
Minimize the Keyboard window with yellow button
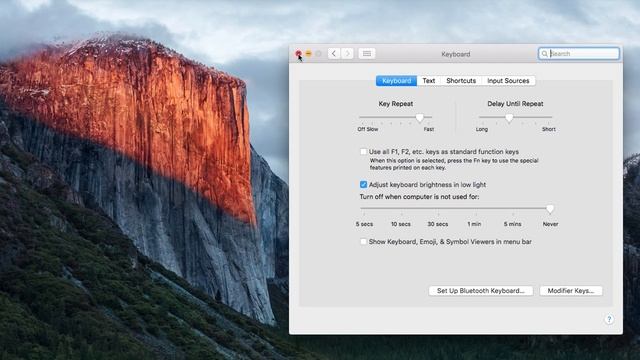pyautogui.click(x=309, y=53)
